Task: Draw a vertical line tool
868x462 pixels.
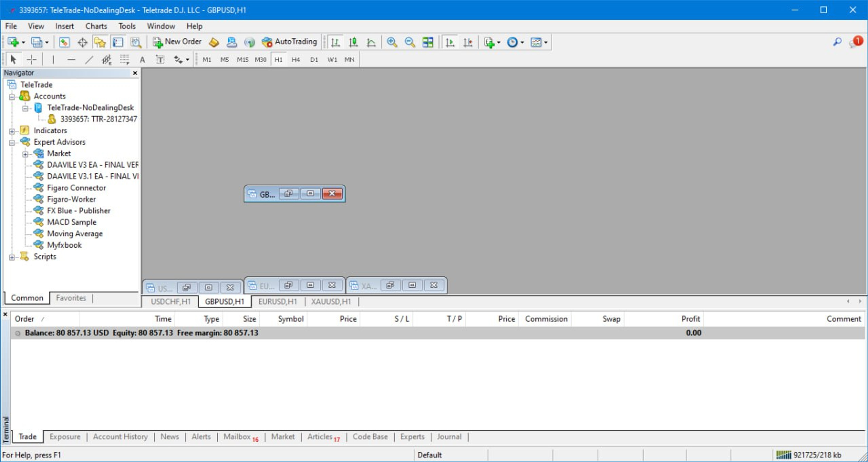Action: [53, 60]
